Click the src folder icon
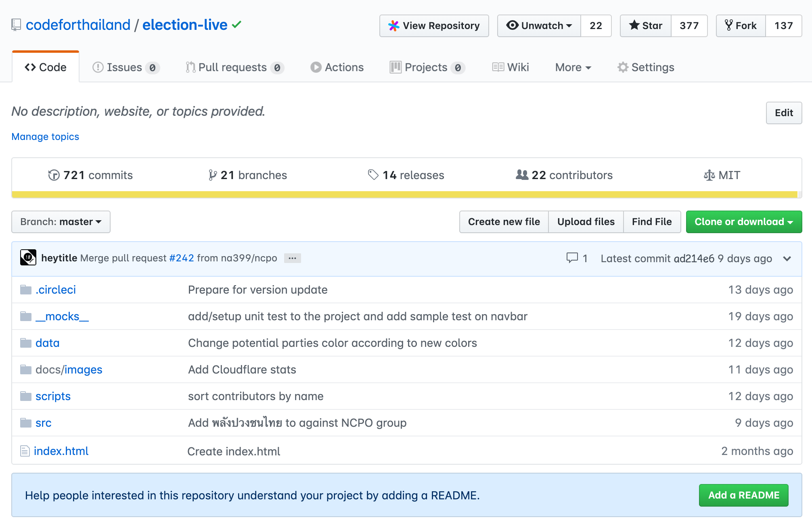The height and width of the screenshot is (530, 812). [x=26, y=423]
